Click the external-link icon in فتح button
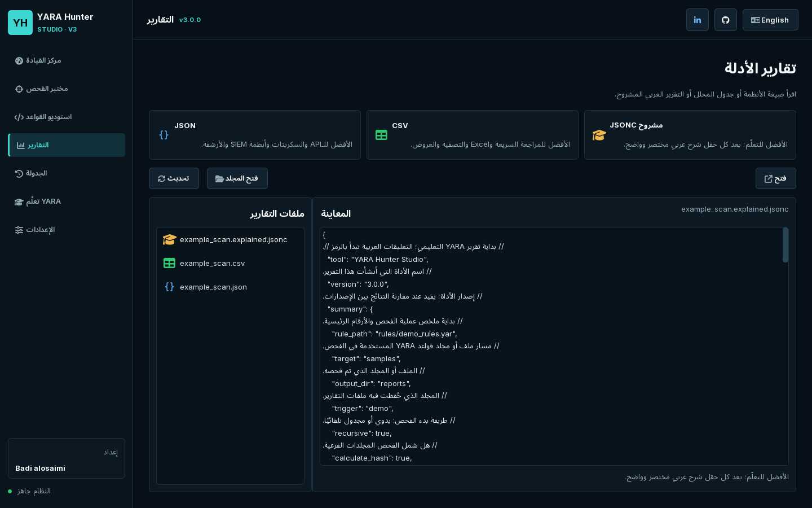Image resolution: width=812 pixels, height=508 pixels. pos(769,179)
